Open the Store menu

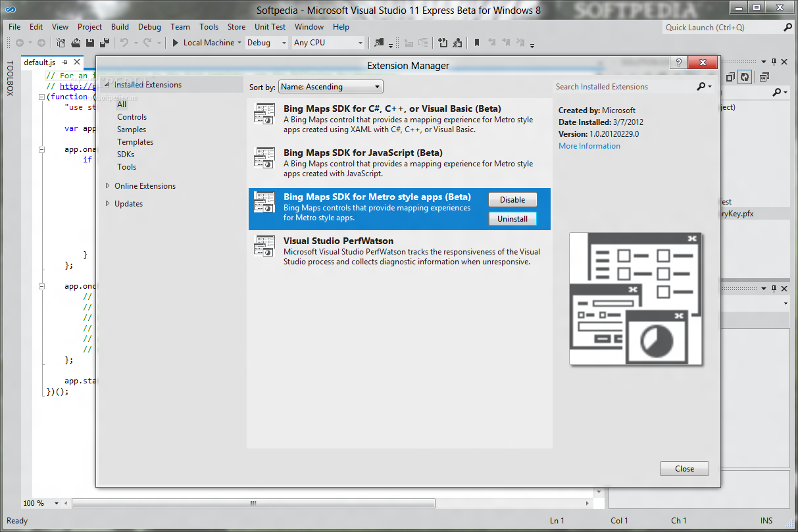coord(236,27)
